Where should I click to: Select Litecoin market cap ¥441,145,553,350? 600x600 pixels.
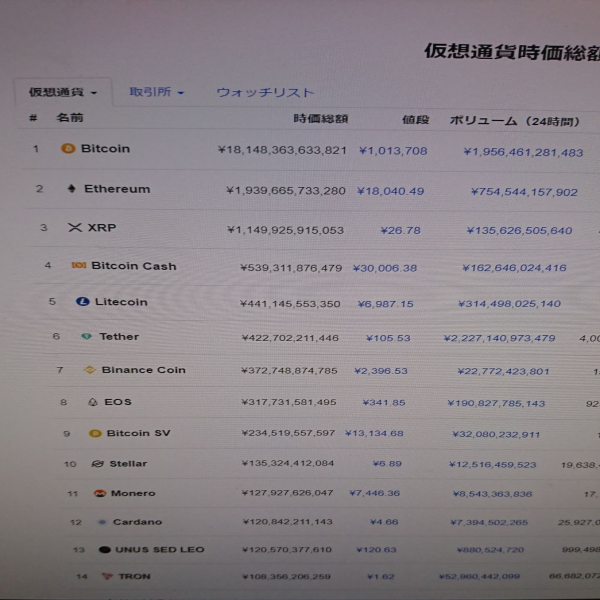point(290,304)
